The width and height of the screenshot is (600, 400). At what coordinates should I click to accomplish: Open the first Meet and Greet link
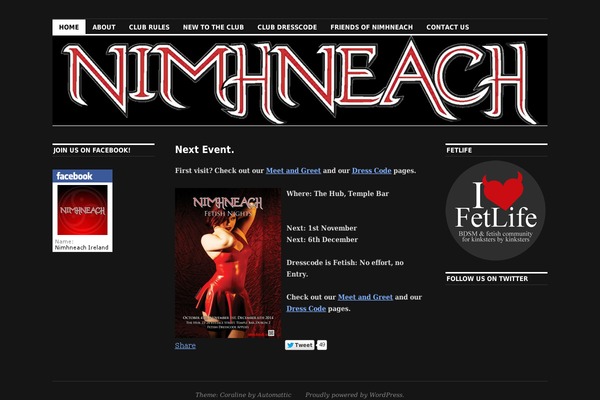pos(293,171)
